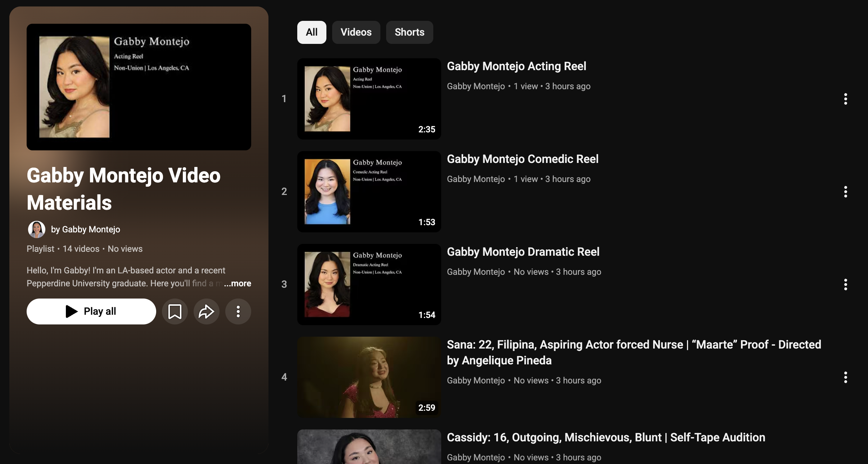The image size is (868, 464).
Task: Save playlist with the bookmark icon
Action: [175, 311]
